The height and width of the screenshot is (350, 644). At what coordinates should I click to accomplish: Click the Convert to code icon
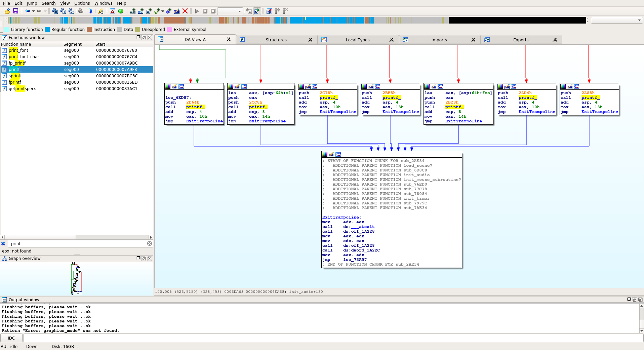[133, 11]
